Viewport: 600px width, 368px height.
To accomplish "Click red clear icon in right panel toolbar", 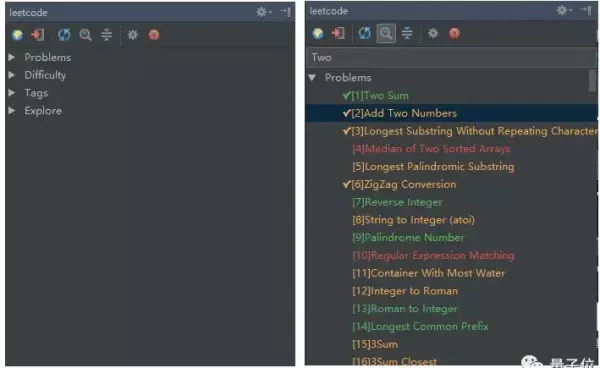I will pyautogui.click(x=454, y=33).
